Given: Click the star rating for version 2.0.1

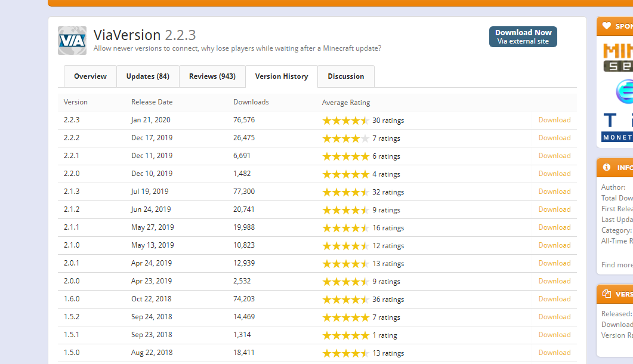Looking at the screenshot, I should click(x=345, y=264).
